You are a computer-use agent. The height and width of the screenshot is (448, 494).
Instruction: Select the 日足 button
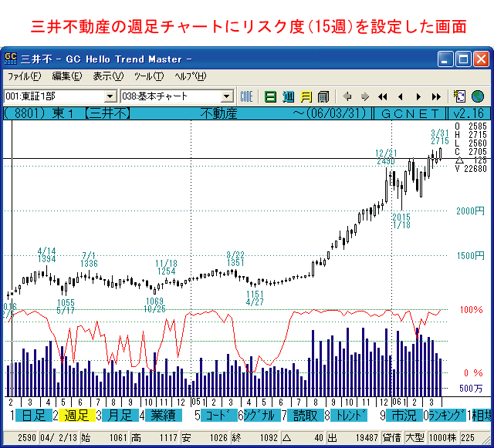34,416
